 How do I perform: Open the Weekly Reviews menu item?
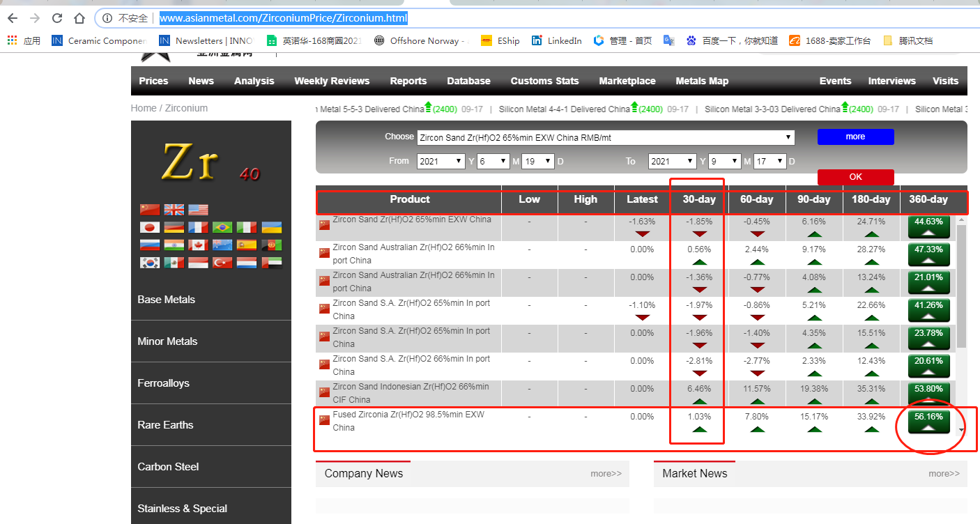332,81
